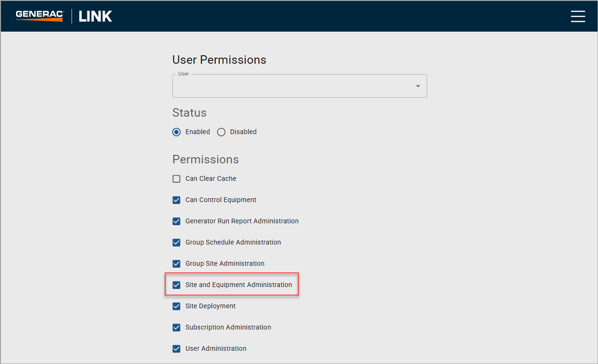Click the Generac logo
The width and height of the screenshot is (598, 364).
click(39, 16)
